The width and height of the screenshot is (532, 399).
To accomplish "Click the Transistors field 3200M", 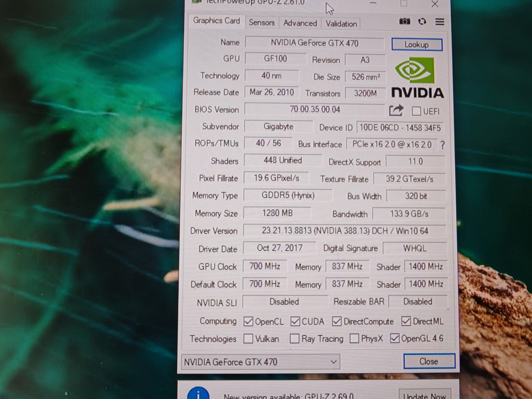I will pos(365,93).
